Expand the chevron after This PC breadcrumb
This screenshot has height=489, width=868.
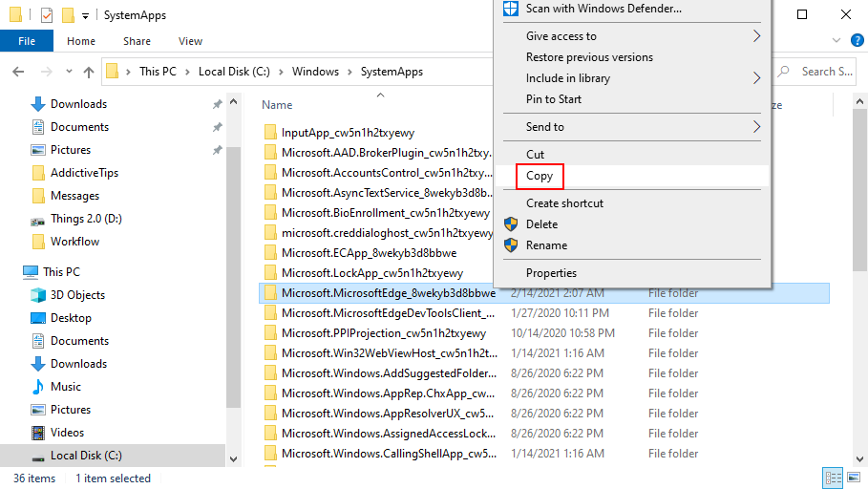[x=187, y=72]
